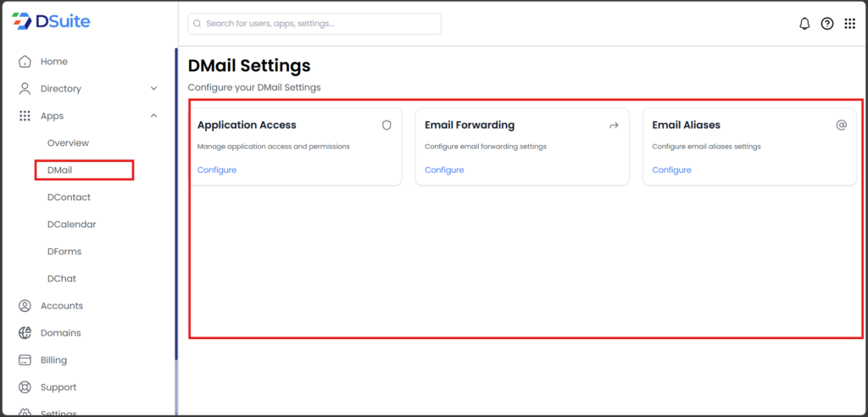This screenshot has width=868, height=417.
Task: Click the DSuite logo
Action: coord(52,21)
